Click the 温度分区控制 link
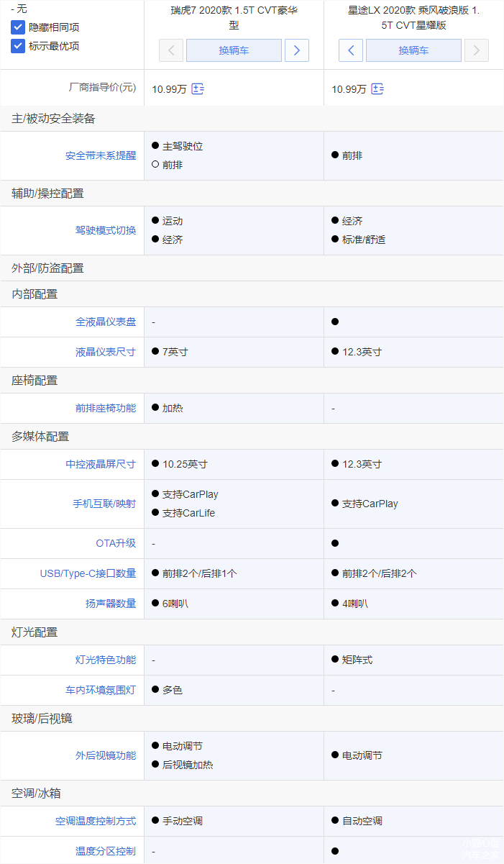The height and width of the screenshot is (864, 504). [106, 851]
